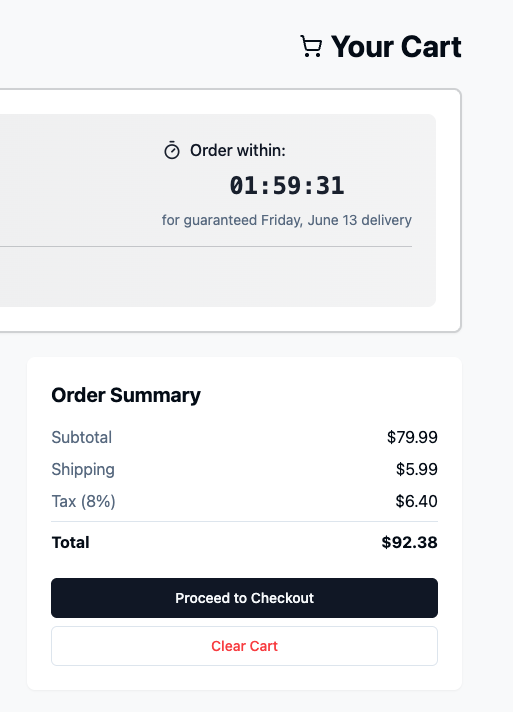Click the divider line above Total
513x712 pixels.
point(244,522)
